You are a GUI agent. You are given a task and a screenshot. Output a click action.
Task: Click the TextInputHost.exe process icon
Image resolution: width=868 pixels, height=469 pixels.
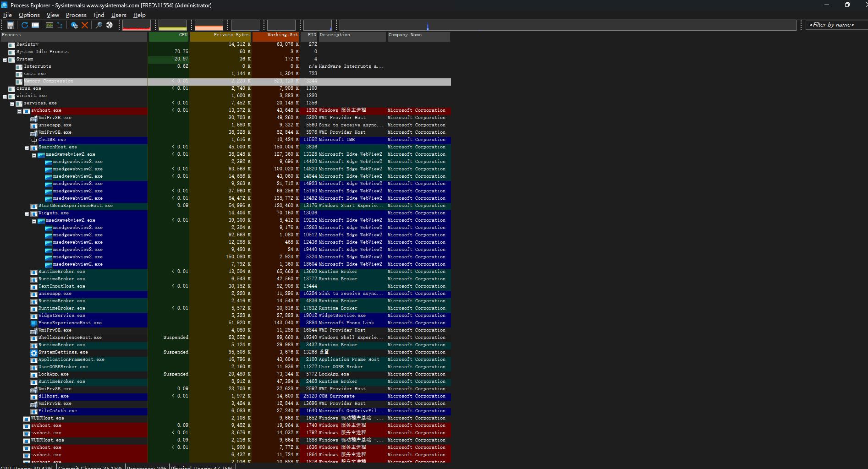[34, 287]
